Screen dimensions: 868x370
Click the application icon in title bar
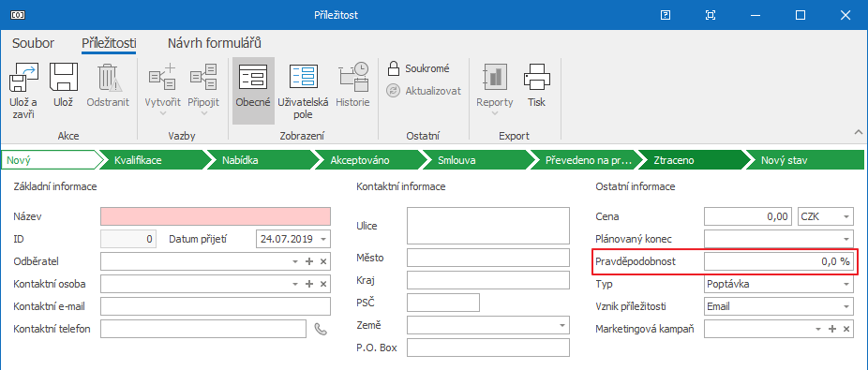coord(17,15)
